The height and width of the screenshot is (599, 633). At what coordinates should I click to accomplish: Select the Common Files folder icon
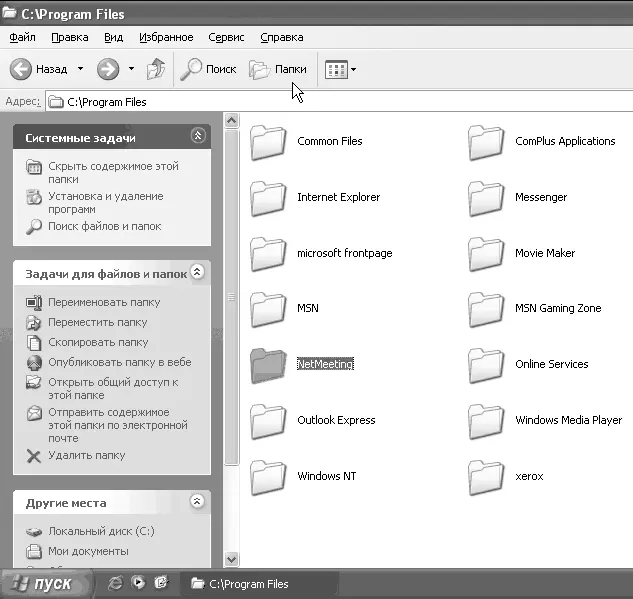(x=268, y=142)
